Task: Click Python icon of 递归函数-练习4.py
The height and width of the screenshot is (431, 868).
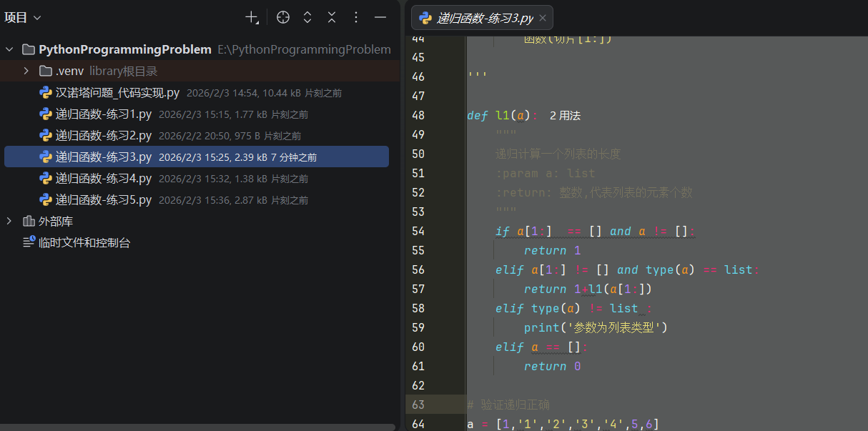Action: pyautogui.click(x=46, y=178)
